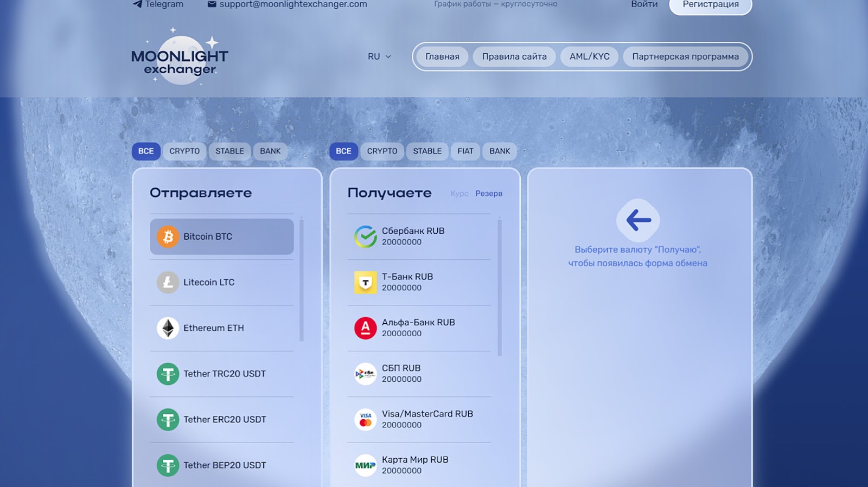The width and height of the screenshot is (868, 487).
Task: Click the Telegram link text
Action: tap(164, 4)
